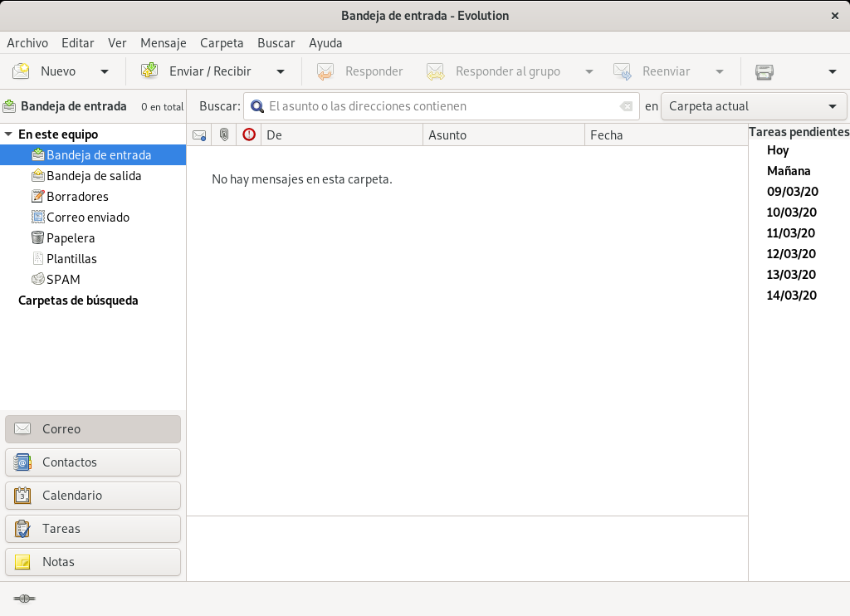Image resolution: width=850 pixels, height=616 pixels.
Task: Collapse the En este equipo tree section
Action: [9, 134]
